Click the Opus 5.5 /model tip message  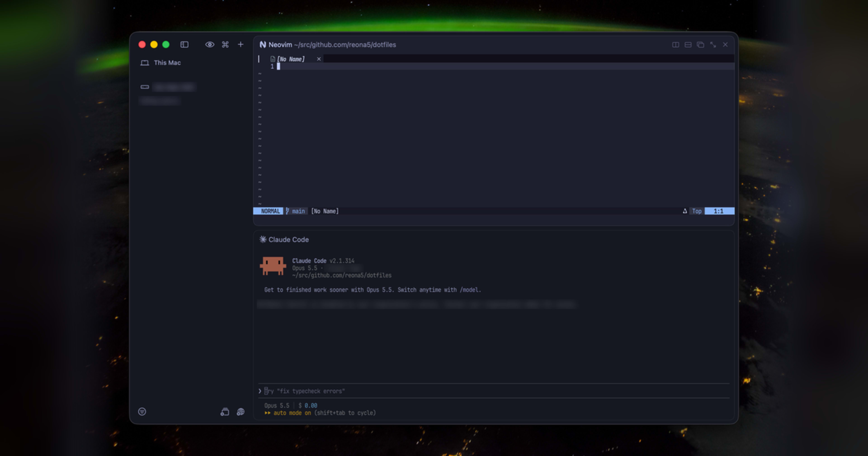pos(373,290)
